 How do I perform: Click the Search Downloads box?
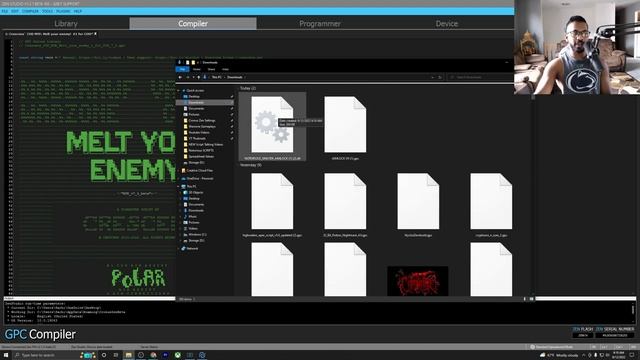point(480,77)
